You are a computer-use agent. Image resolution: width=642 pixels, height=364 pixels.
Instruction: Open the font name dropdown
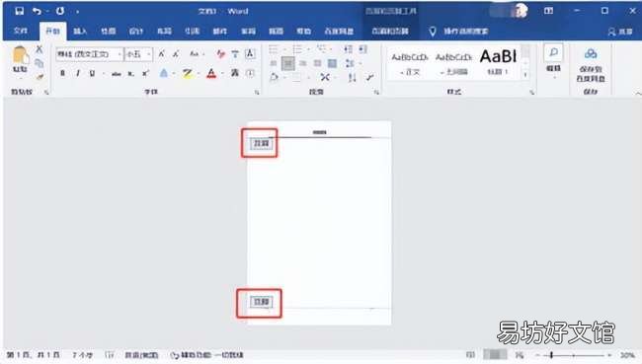point(120,54)
